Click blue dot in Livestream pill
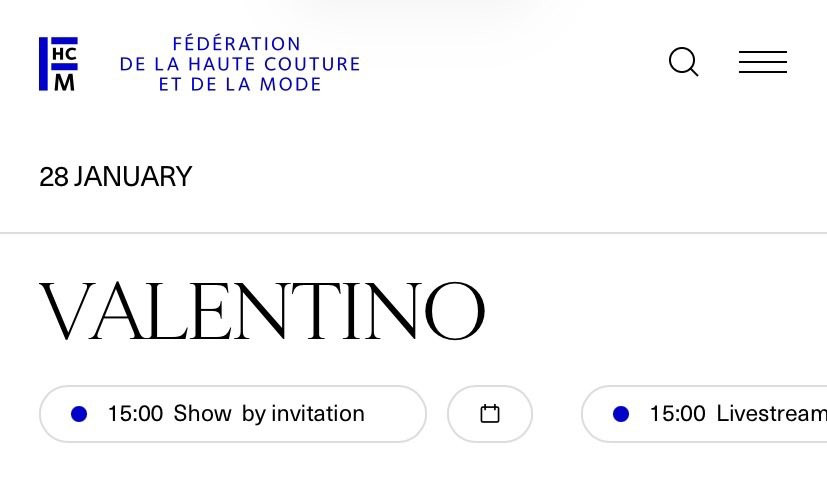The height and width of the screenshot is (490, 827). point(621,414)
